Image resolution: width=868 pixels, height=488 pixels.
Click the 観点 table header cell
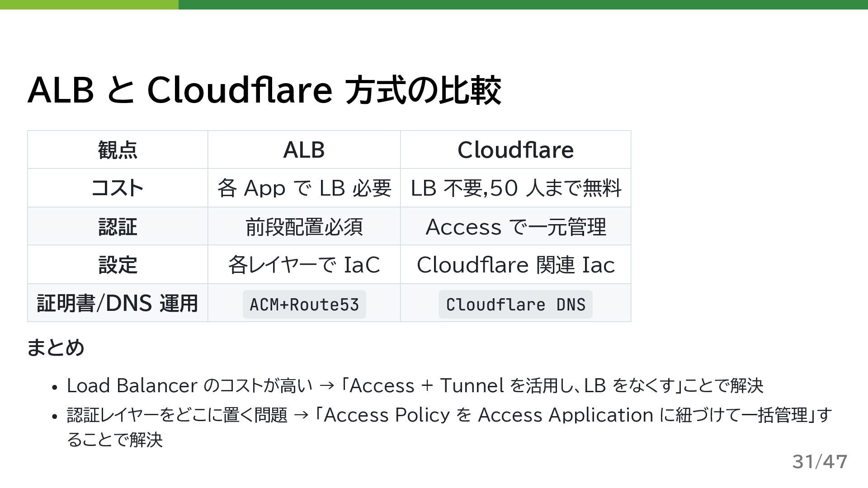coord(118,150)
